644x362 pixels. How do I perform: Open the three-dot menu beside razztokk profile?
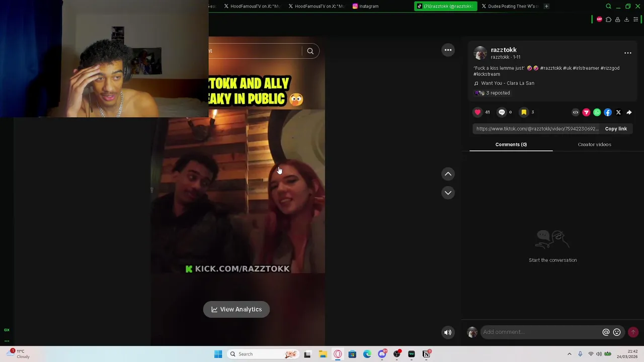click(x=628, y=53)
